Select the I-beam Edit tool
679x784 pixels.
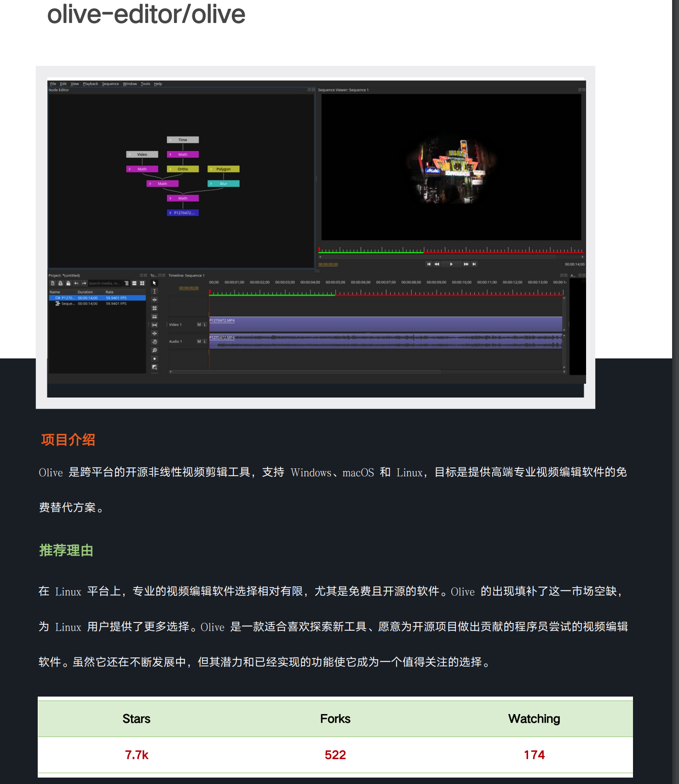click(x=155, y=291)
